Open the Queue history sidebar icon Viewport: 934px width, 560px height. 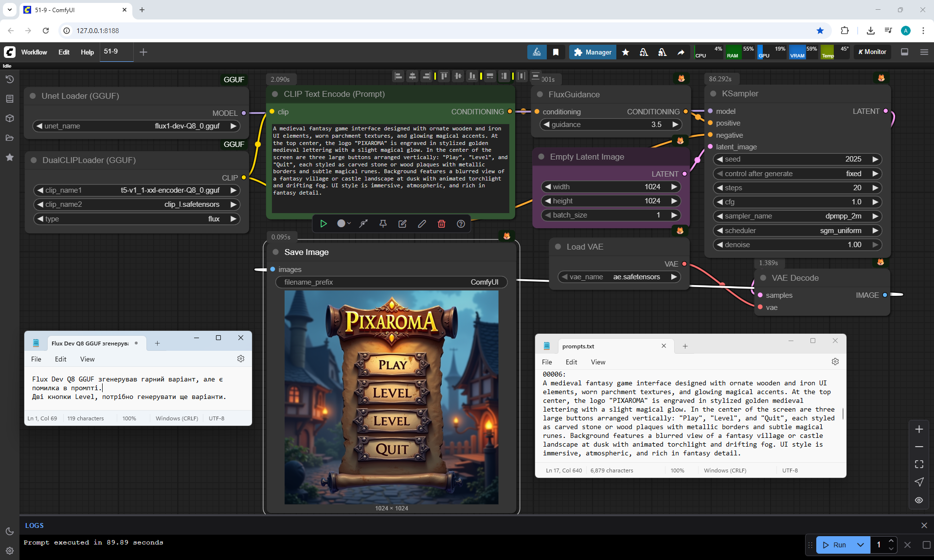[x=9, y=79]
